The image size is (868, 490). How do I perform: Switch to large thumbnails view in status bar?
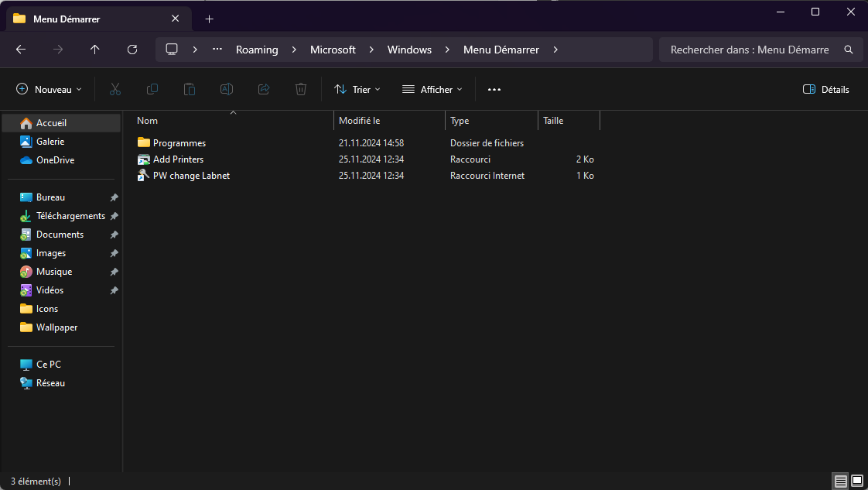pos(857,481)
